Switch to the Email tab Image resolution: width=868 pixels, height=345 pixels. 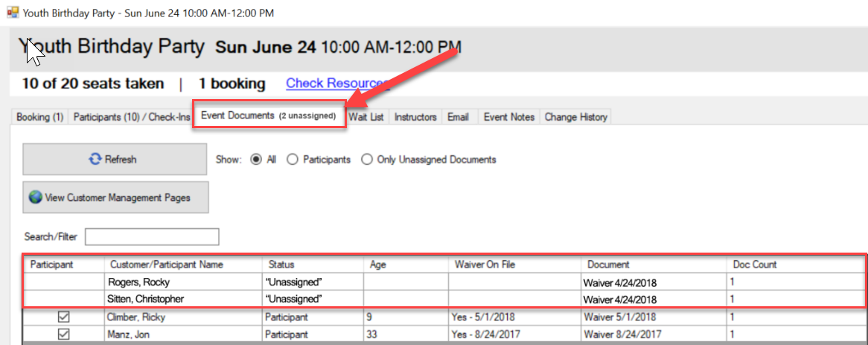[x=459, y=117]
